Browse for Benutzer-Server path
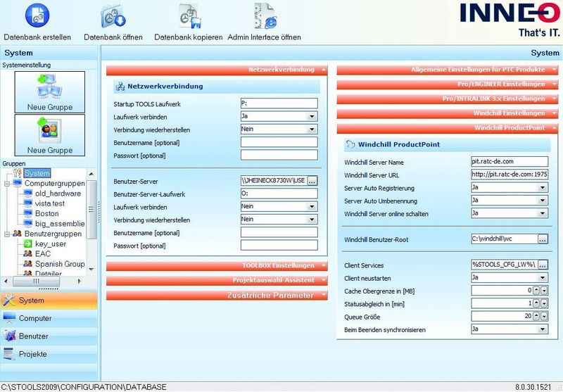This screenshot has width=563, height=392. pyautogui.click(x=312, y=181)
